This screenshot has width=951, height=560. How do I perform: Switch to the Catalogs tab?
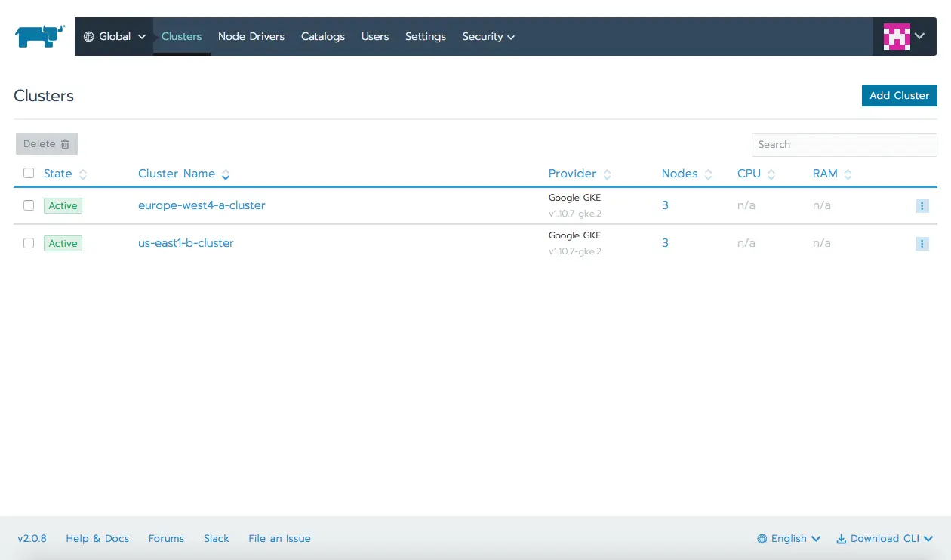tap(323, 36)
